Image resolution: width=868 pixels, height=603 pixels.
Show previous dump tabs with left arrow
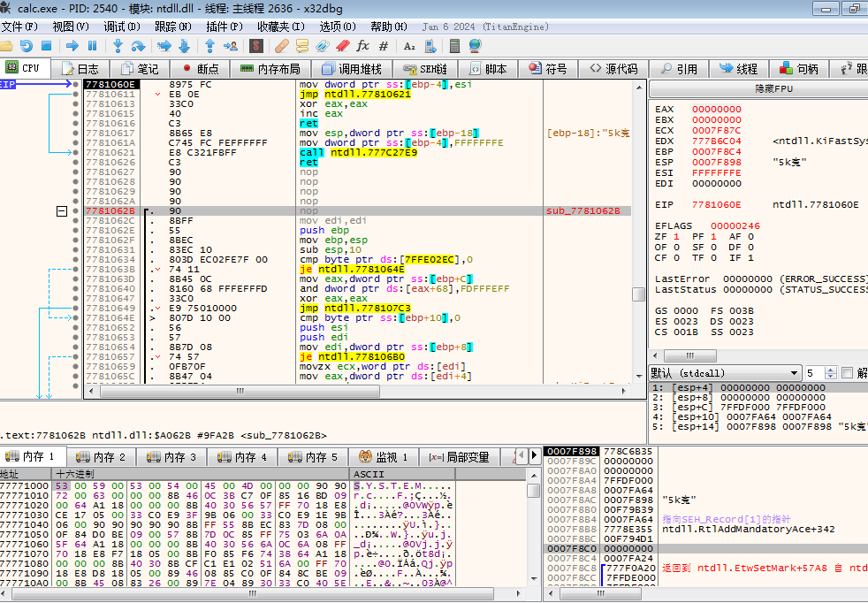click(x=521, y=456)
